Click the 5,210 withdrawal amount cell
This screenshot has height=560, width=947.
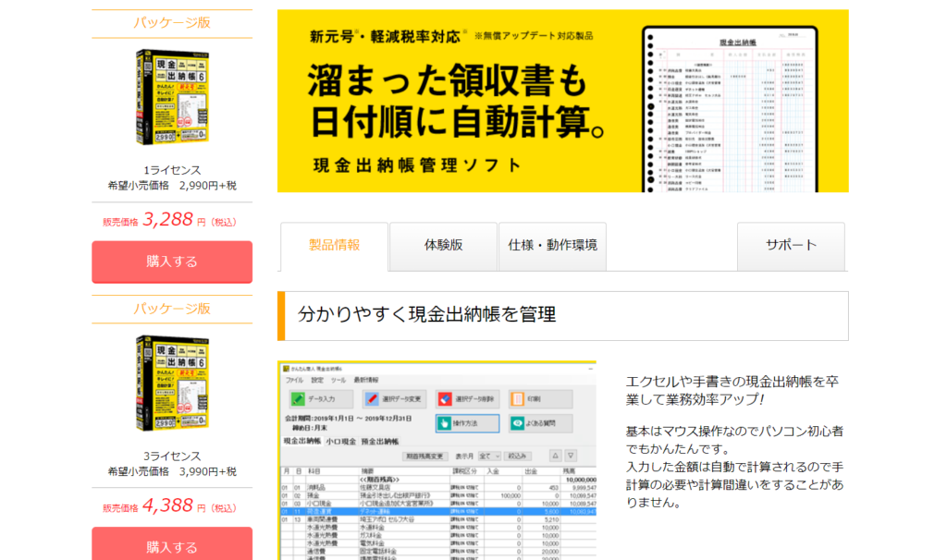pyautogui.click(x=551, y=519)
